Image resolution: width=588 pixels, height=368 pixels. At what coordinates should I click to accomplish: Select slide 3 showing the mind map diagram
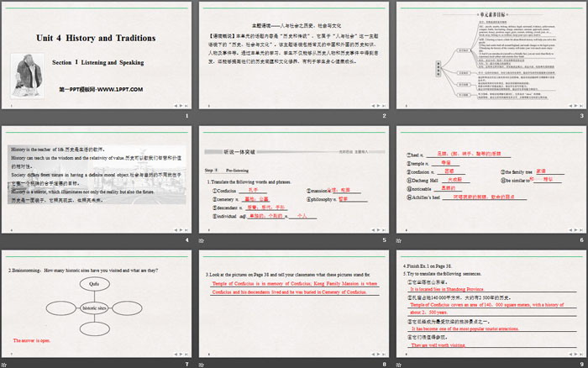491,55
